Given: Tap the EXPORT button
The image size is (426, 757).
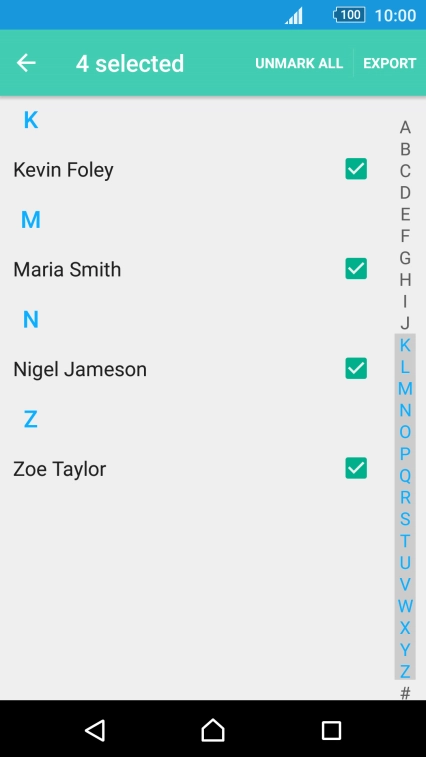Looking at the screenshot, I should tap(389, 63).
